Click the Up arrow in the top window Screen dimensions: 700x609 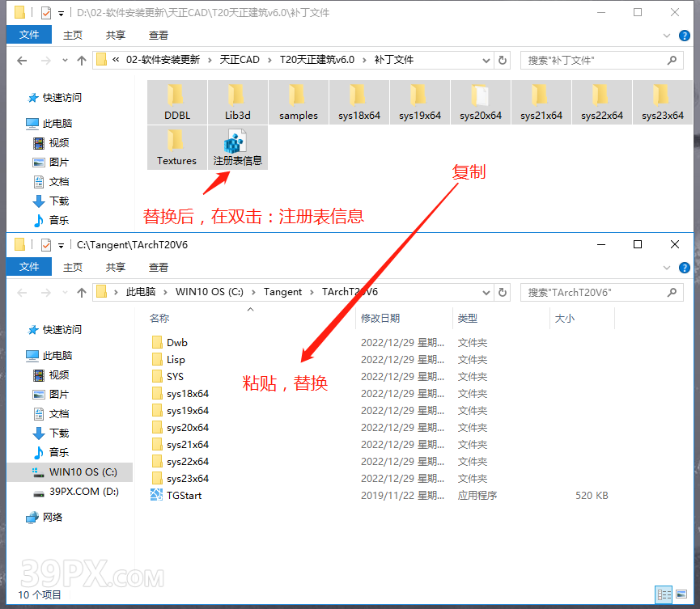click(x=81, y=60)
